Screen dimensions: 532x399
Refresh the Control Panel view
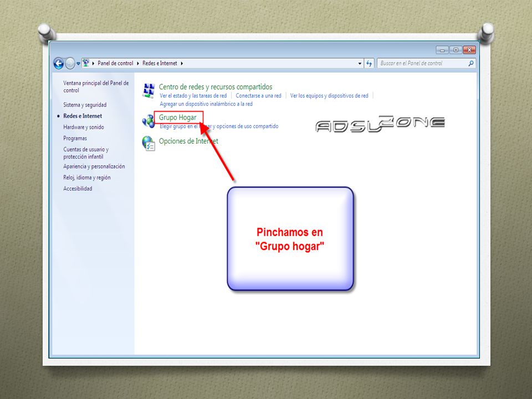(369, 63)
